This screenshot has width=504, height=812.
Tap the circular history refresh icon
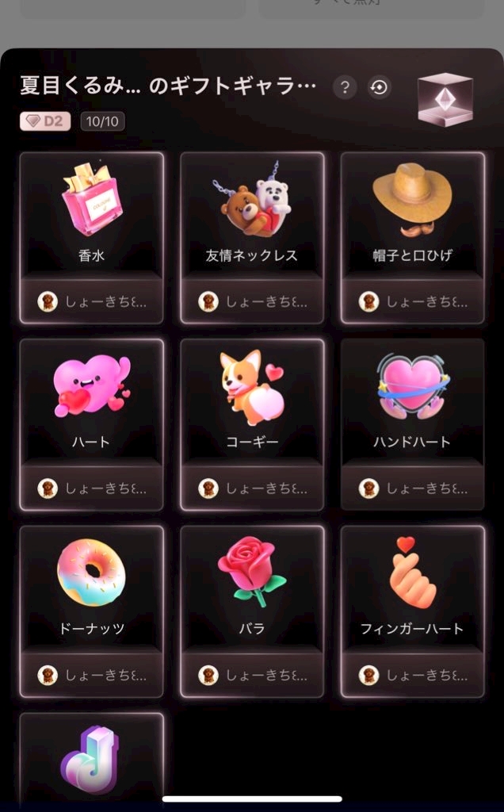380,87
